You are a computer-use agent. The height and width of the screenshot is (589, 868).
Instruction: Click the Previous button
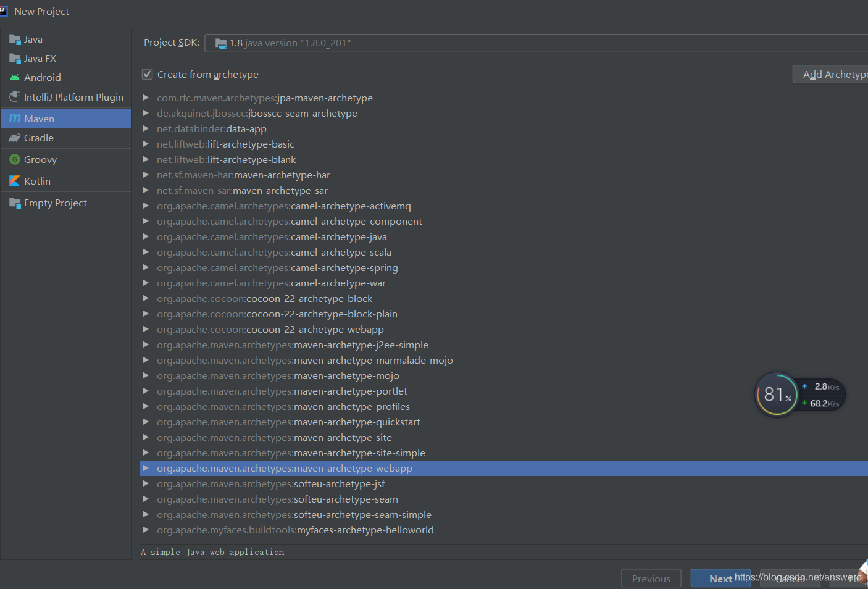coord(651,579)
